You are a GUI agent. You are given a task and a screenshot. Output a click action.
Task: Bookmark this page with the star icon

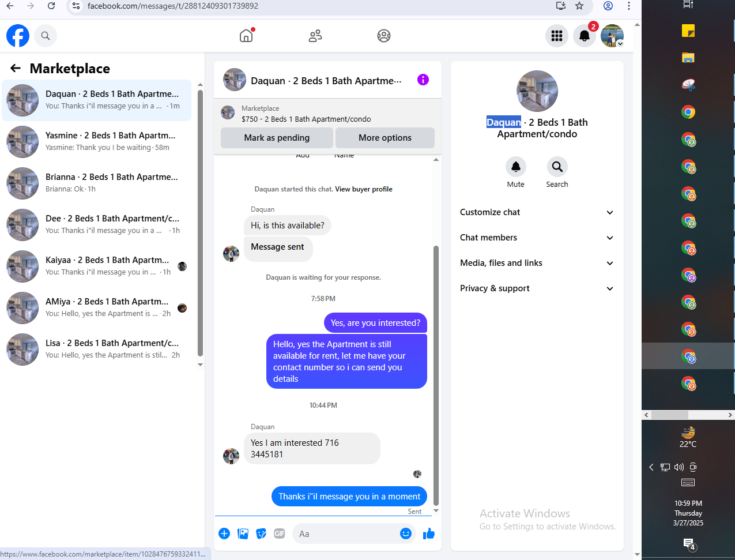(579, 6)
